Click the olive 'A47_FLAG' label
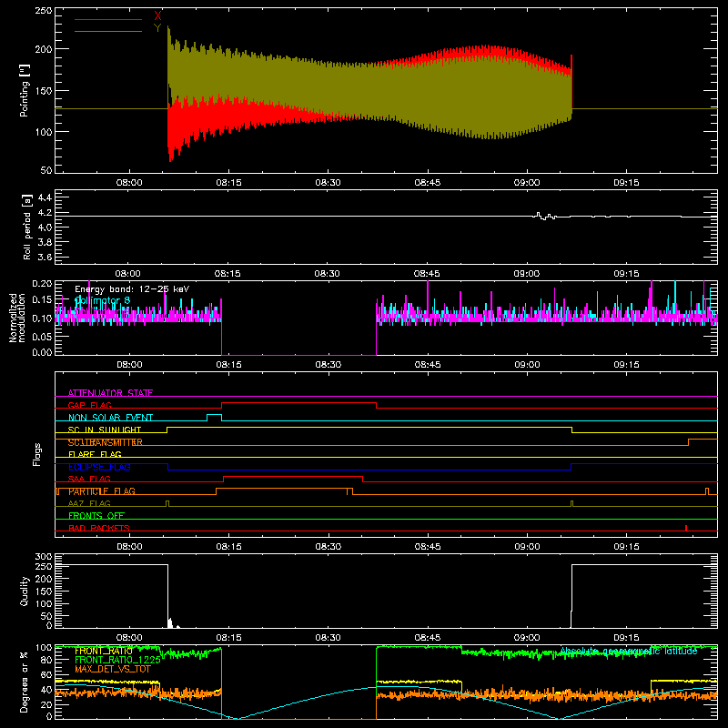This screenshot has height=728, width=728. click(89, 503)
